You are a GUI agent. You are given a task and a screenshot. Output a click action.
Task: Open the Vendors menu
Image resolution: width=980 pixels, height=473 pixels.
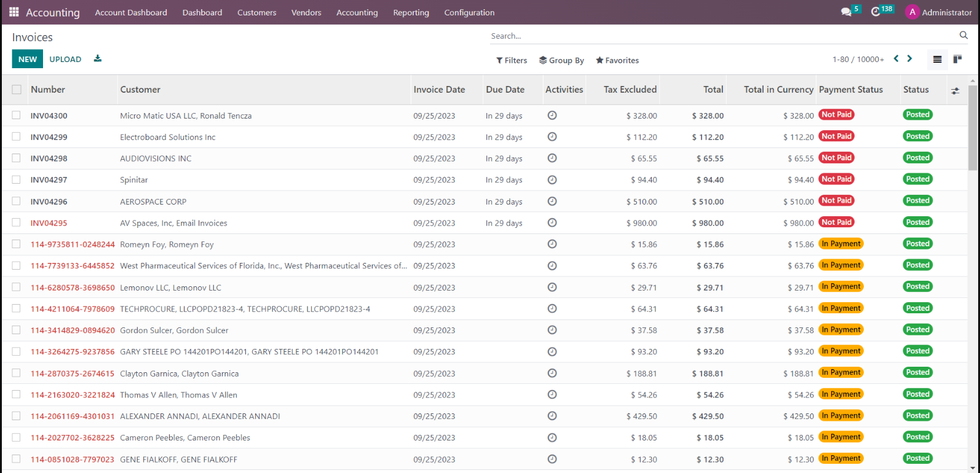(x=306, y=12)
